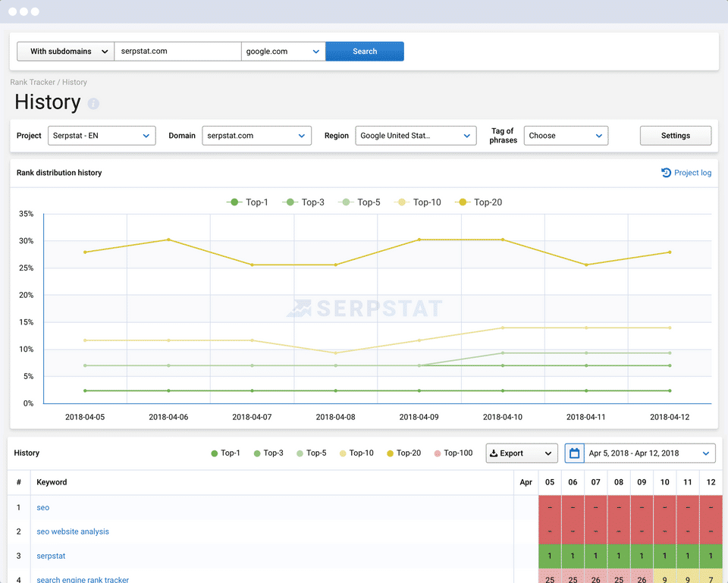The image size is (728, 583).
Task: Open the calendar icon for date range
Action: click(x=574, y=453)
